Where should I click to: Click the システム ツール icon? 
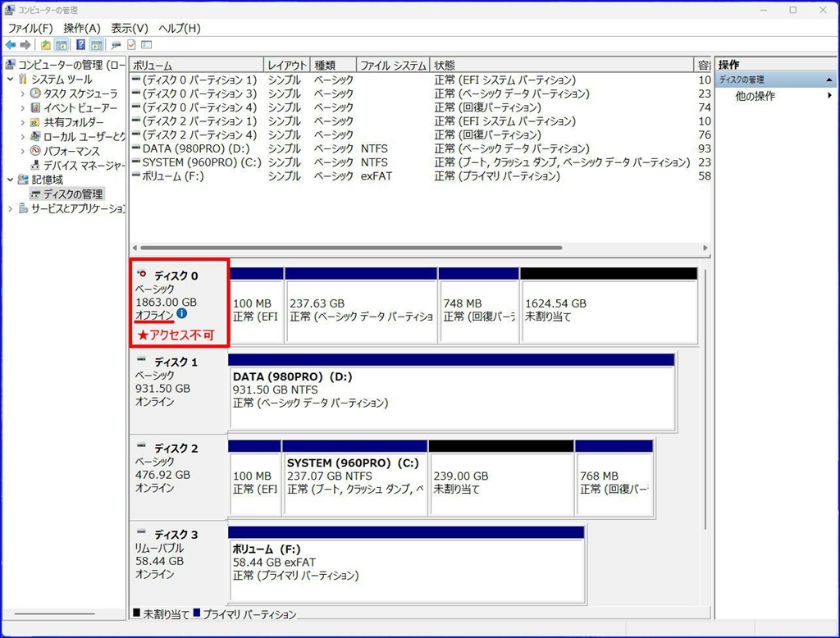(22, 80)
